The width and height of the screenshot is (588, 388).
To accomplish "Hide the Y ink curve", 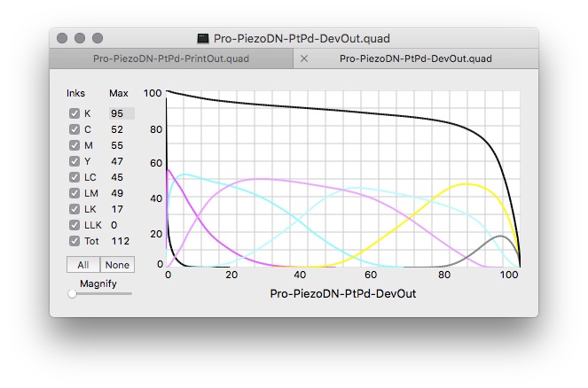I will (x=74, y=161).
